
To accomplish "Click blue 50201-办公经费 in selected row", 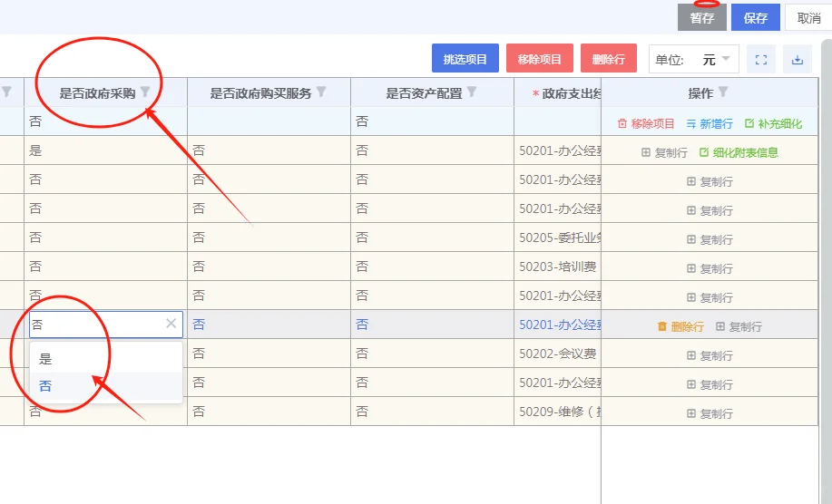I will click(x=560, y=325).
